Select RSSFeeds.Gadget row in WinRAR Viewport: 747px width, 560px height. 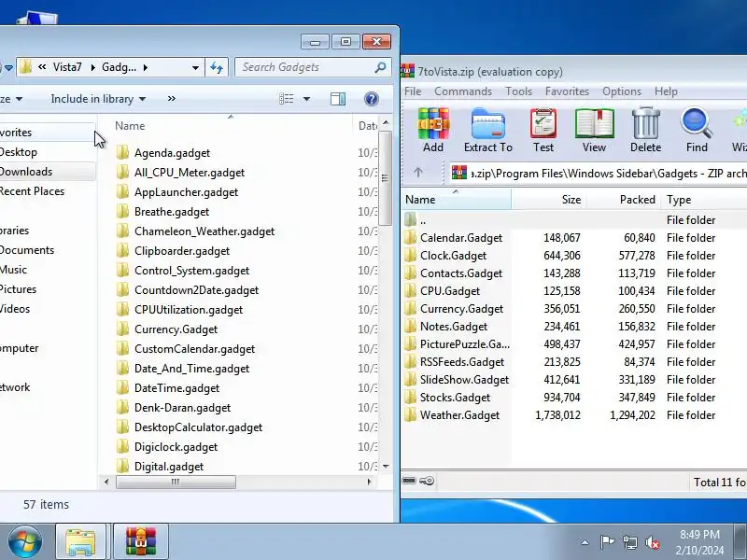click(x=574, y=362)
